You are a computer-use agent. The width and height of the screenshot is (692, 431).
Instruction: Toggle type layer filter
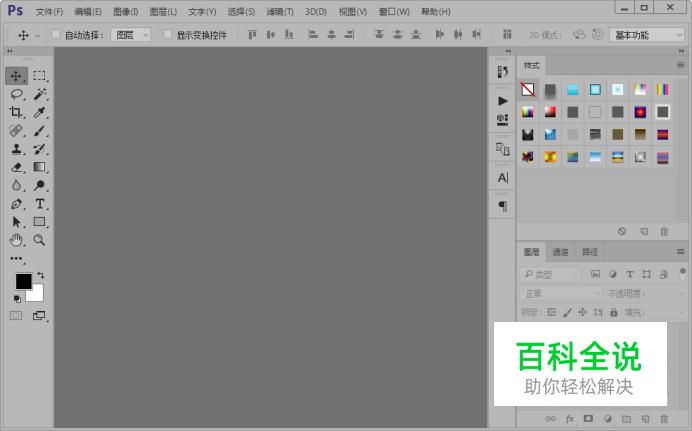click(630, 274)
